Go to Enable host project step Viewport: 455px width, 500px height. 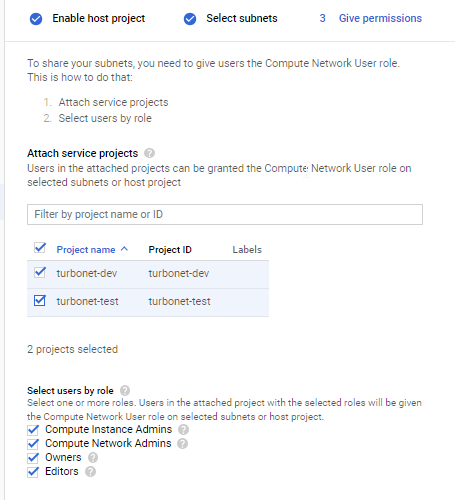click(99, 18)
